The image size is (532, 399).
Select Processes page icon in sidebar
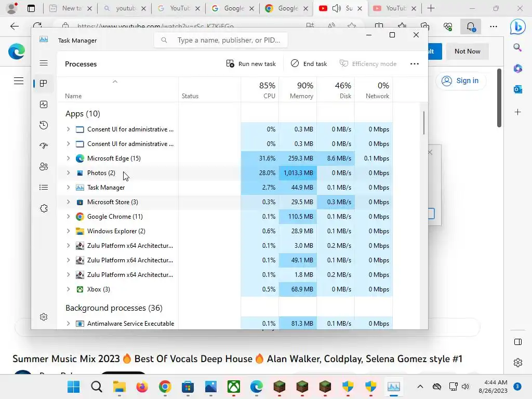tap(44, 84)
